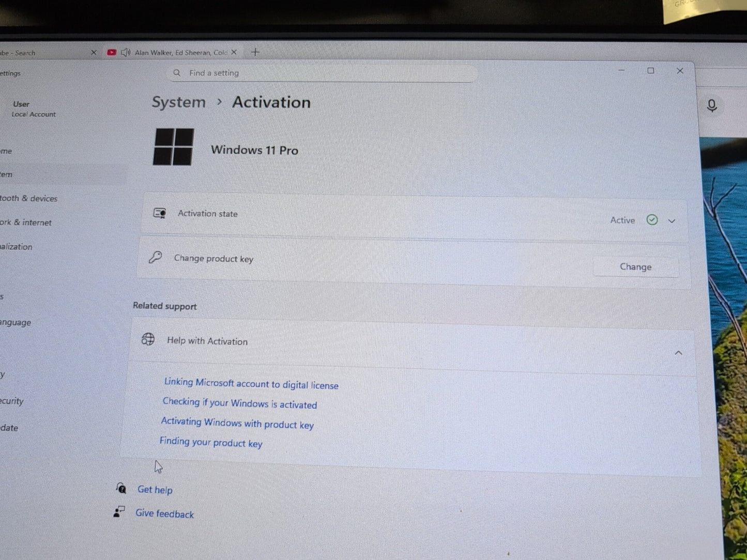Open a new browser tab with plus button

coord(255,52)
